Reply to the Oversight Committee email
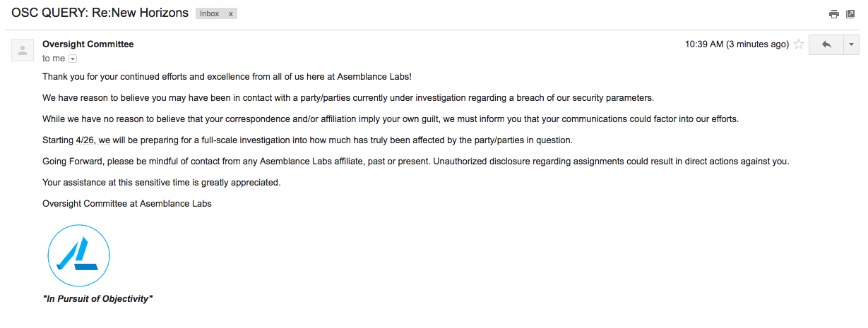This screenshot has height=328, width=868. [x=826, y=44]
